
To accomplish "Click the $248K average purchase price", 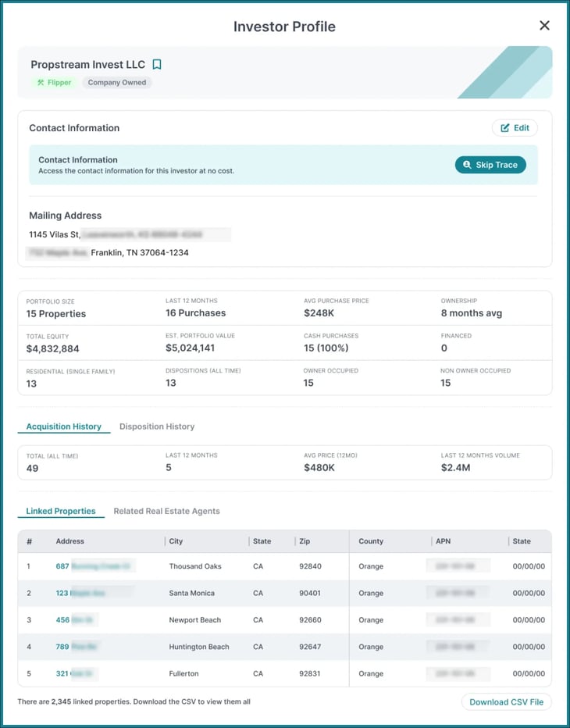I will pyautogui.click(x=319, y=313).
